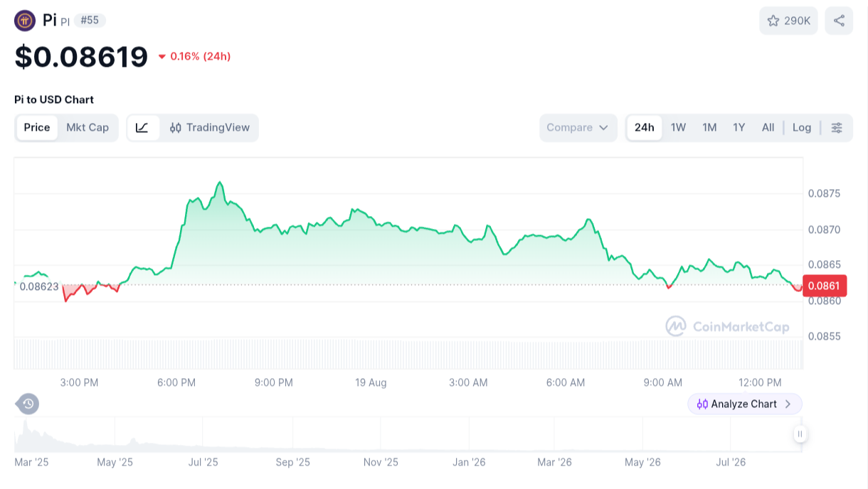
Task: Select the 24h time range
Action: coord(645,128)
